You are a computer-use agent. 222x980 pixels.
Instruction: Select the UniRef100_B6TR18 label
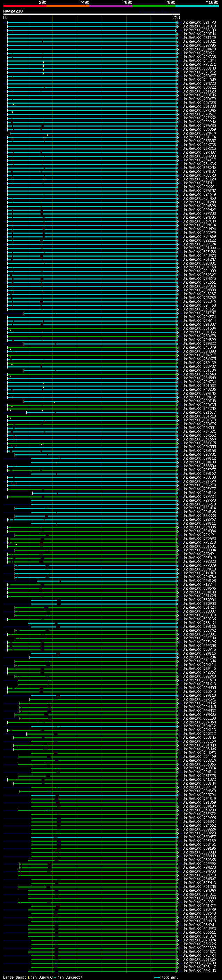point(199,416)
